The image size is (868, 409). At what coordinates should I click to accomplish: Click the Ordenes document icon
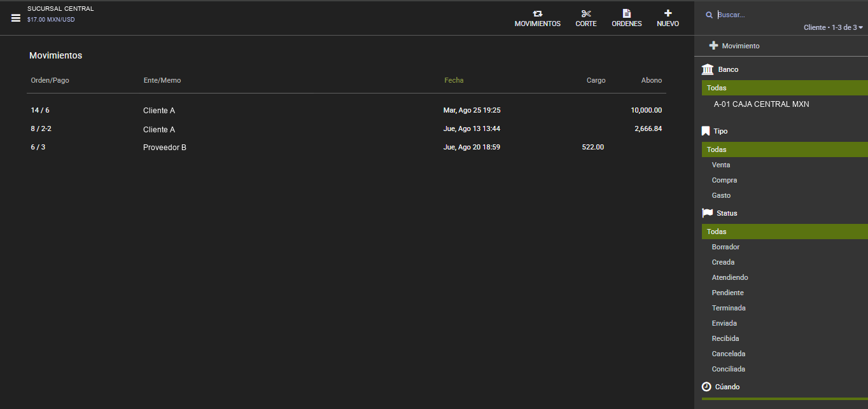627,13
